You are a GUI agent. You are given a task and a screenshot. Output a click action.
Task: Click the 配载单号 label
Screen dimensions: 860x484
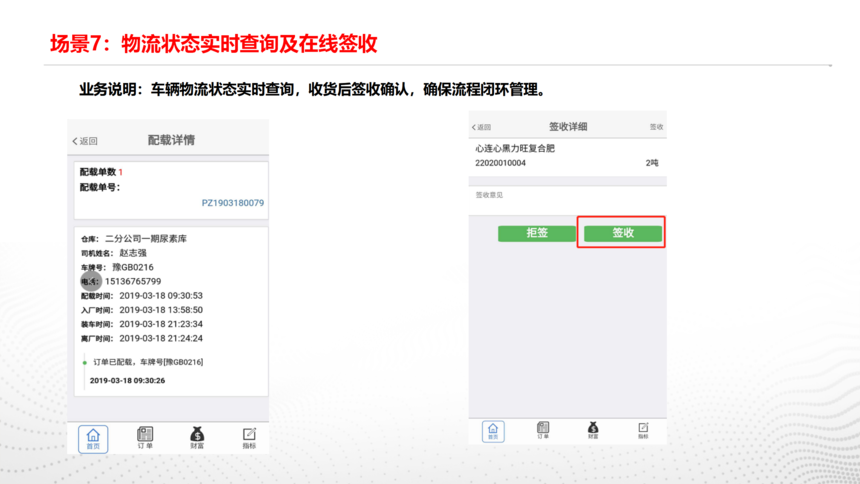point(100,188)
